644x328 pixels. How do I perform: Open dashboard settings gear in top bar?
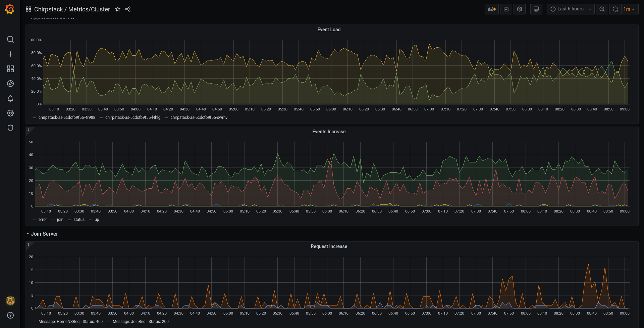[x=520, y=9]
